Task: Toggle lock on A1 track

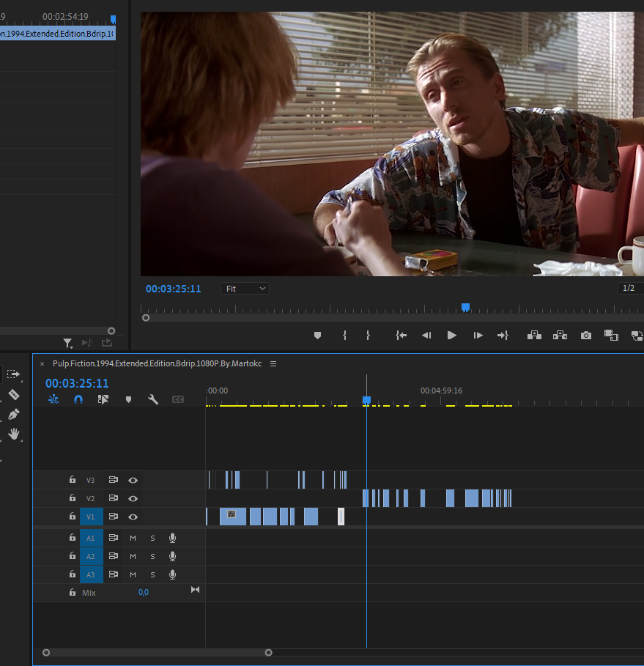Action: (x=73, y=538)
